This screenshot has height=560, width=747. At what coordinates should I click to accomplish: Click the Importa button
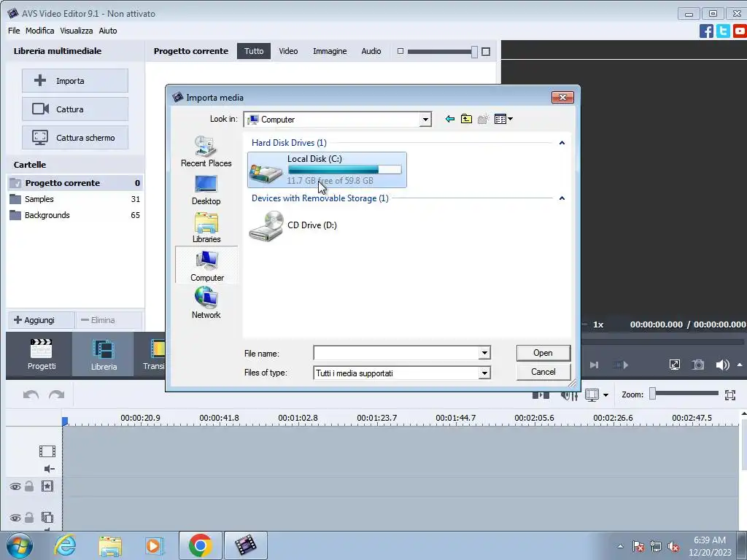[x=75, y=80]
